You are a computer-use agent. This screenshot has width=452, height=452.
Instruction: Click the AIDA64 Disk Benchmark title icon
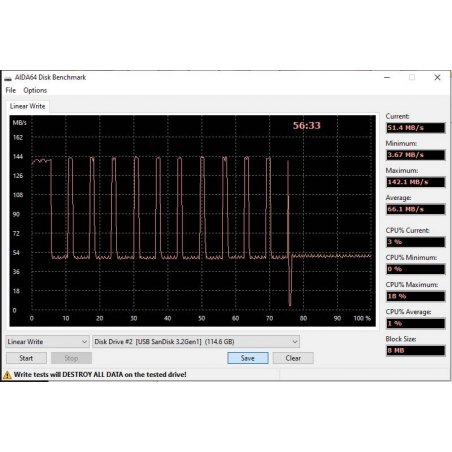point(8,78)
